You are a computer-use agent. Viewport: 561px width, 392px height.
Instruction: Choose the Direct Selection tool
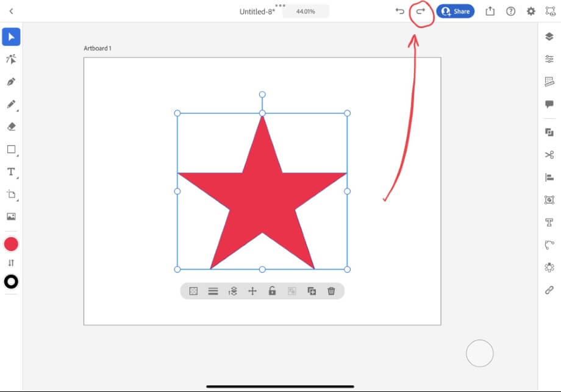(11, 59)
